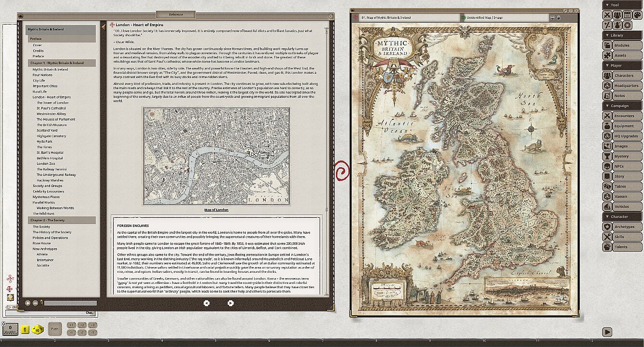The image size is (644, 347).
Task: Click the London map thumbnail image
Action: click(x=216, y=156)
